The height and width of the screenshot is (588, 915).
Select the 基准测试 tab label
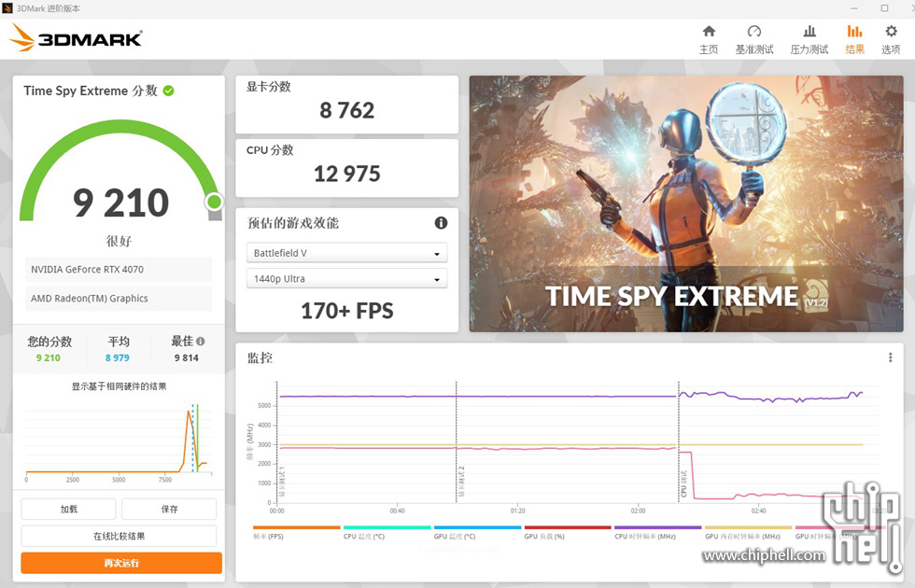754,49
